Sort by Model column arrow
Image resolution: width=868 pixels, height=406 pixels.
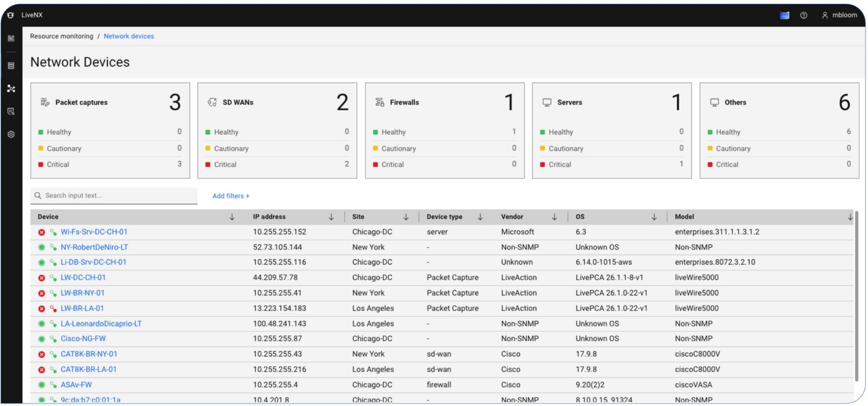point(850,217)
